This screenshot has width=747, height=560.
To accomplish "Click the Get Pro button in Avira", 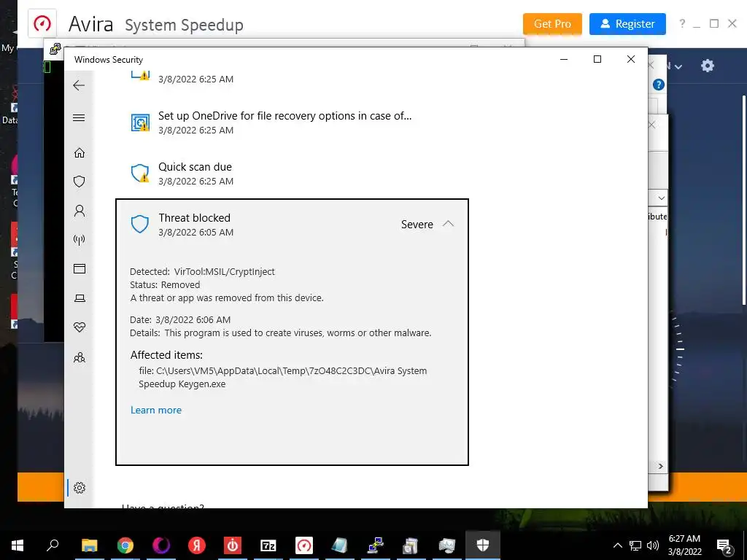I will (x=552, y=24).
